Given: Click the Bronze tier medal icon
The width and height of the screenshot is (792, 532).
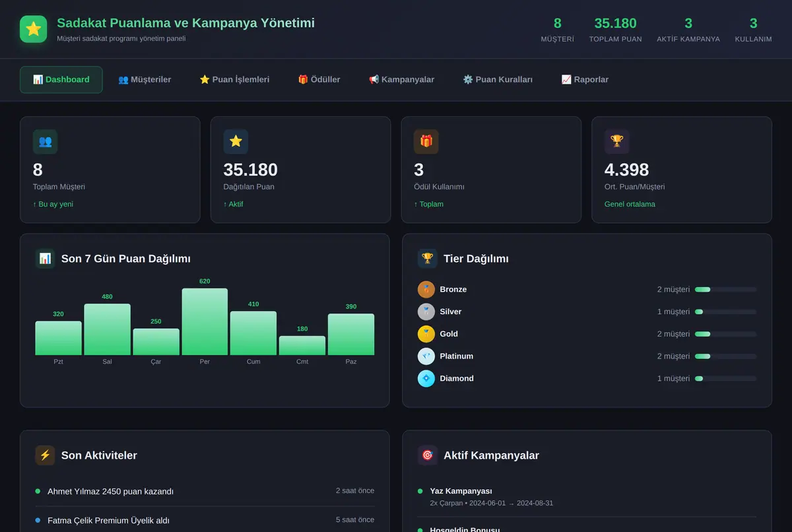Looking at the screenshot, I should 426,289.
